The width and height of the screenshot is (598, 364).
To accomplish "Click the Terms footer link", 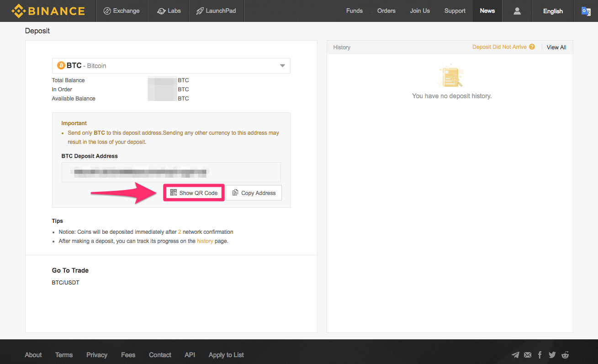I will click(x=64, y=355).
